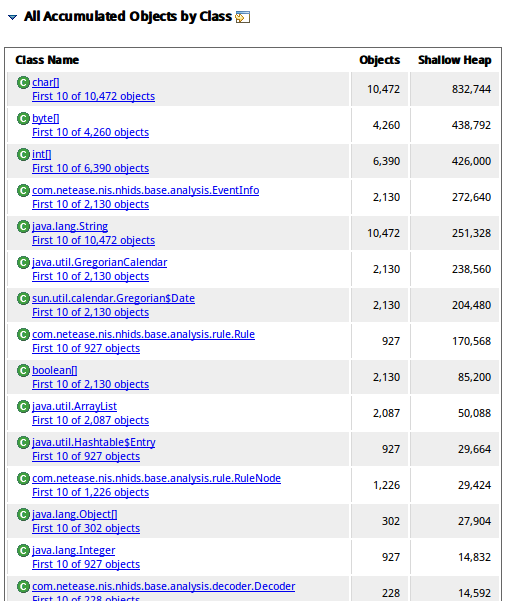Click the class icon beside GregorianCalendar
The width and height of the screenshot is (517, 601).
[23, 263]
